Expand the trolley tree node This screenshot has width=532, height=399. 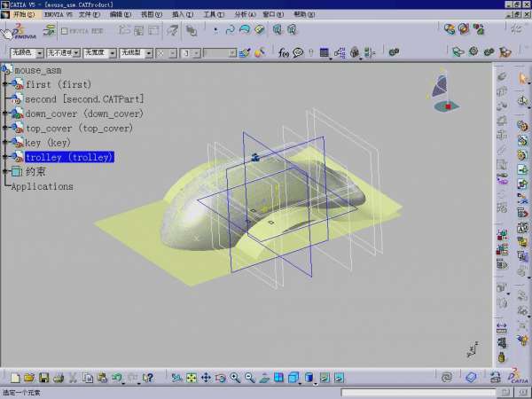[x=5, y=156]
